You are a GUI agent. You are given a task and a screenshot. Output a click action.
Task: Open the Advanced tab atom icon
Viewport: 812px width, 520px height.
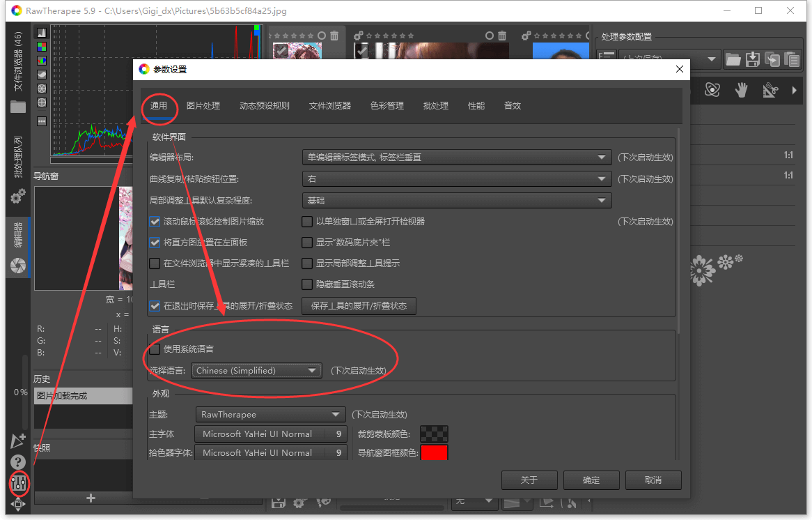click(x=712, y=90)
